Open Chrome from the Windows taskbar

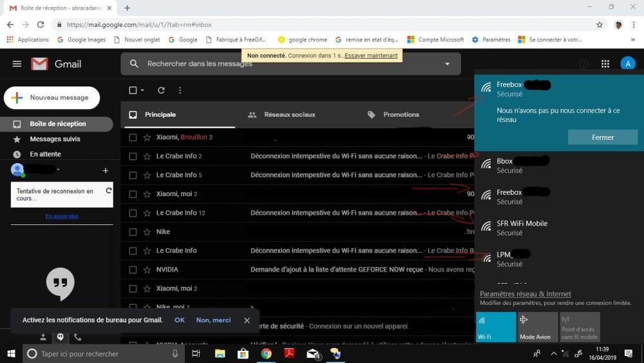(x=266, y=353)
